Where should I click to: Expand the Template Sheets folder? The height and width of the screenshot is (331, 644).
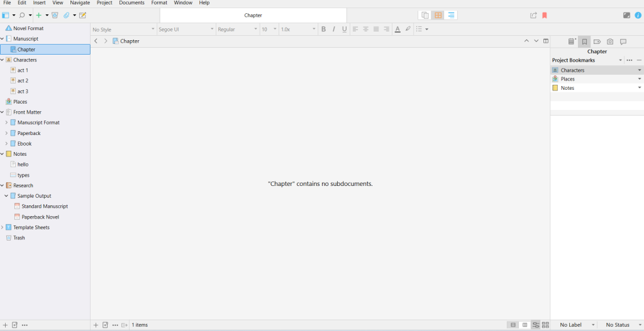3,227
